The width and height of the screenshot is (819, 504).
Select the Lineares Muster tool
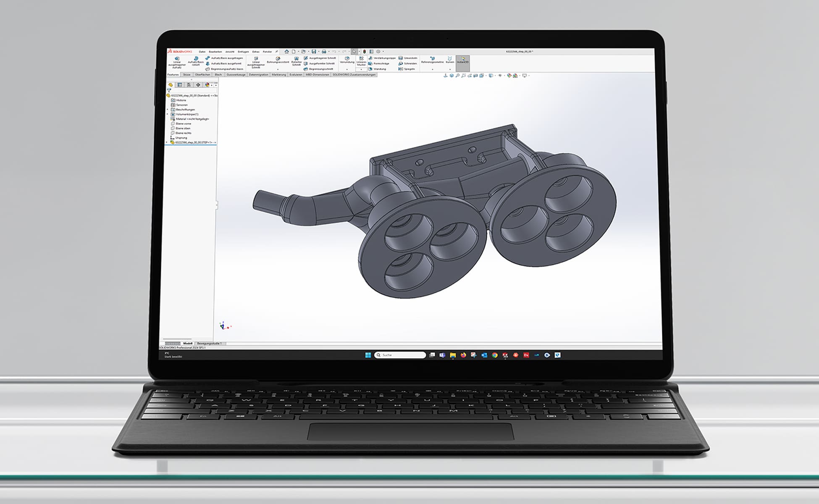361,61
